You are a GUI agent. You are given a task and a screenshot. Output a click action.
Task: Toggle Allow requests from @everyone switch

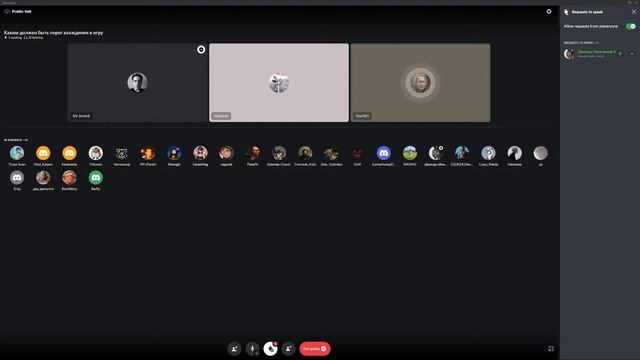click(x=631, y=26)
